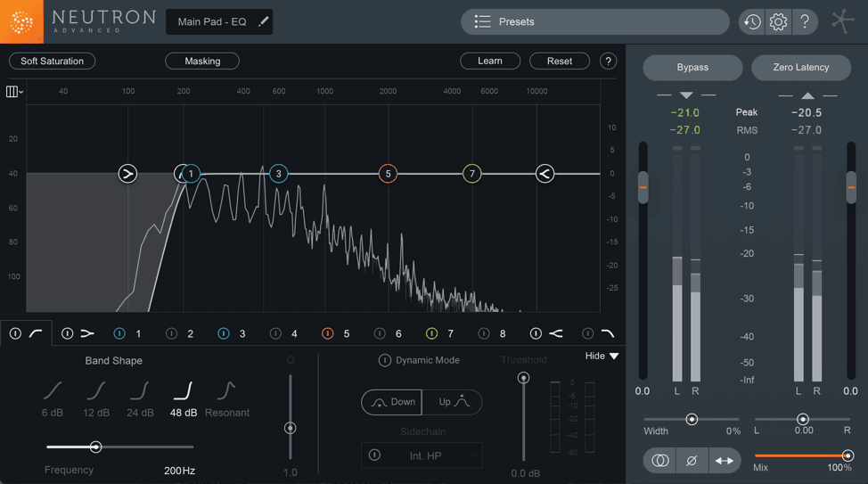Edit the module name with the pencil icon
Viewport: 868px width, 484px height.
(264, 21)
